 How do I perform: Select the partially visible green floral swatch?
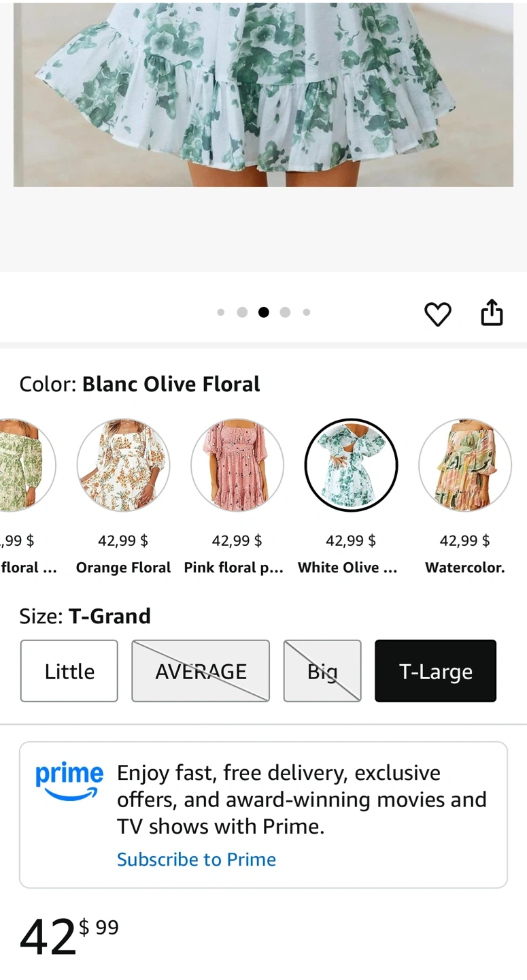(x=24, y=465)
